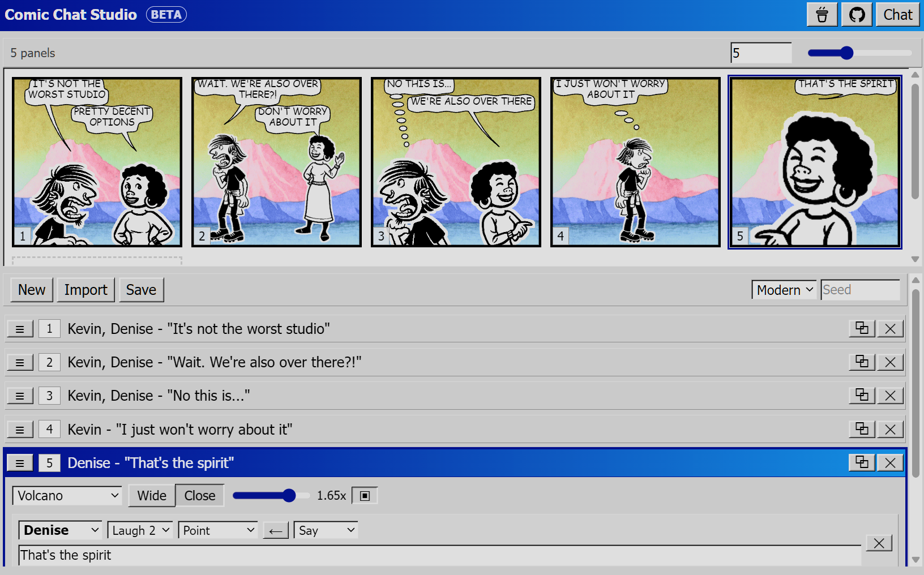Duplicate panel 4 row
The height and width of the screenshot is (575, 924).
point(862,430)
